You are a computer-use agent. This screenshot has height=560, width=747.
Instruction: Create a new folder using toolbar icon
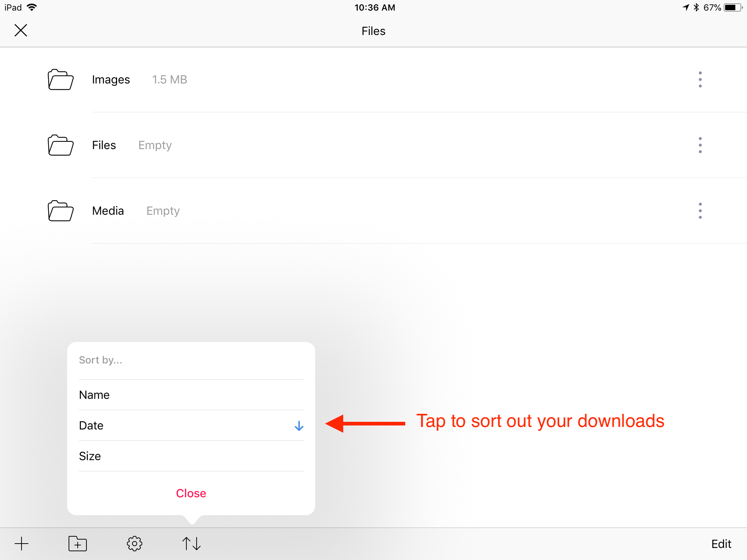click(78, 544)
